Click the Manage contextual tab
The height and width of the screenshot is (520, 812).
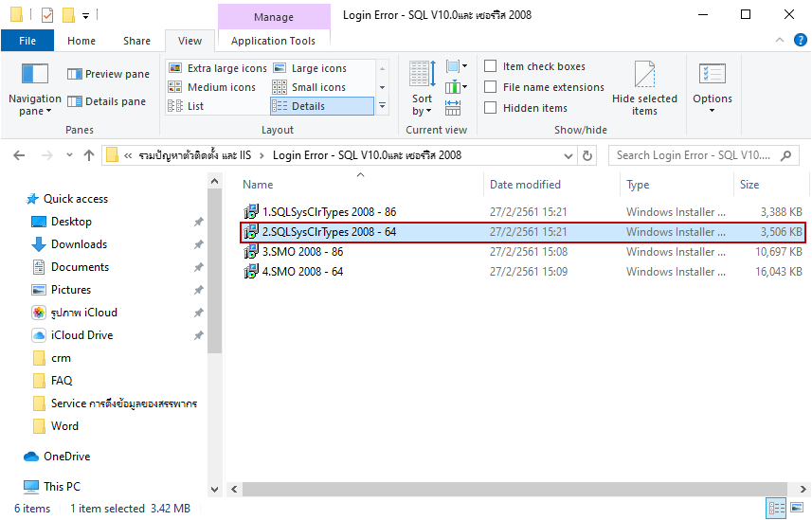(274, 17)
